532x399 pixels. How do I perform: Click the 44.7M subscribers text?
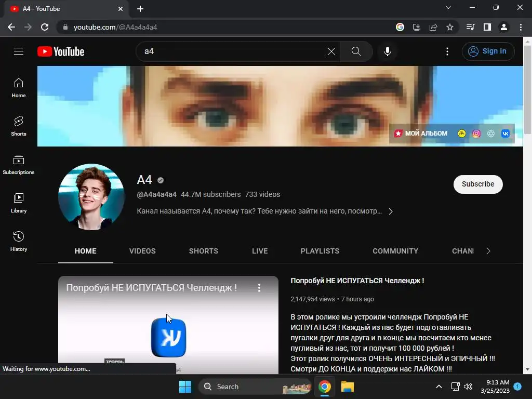pos(211,194)
